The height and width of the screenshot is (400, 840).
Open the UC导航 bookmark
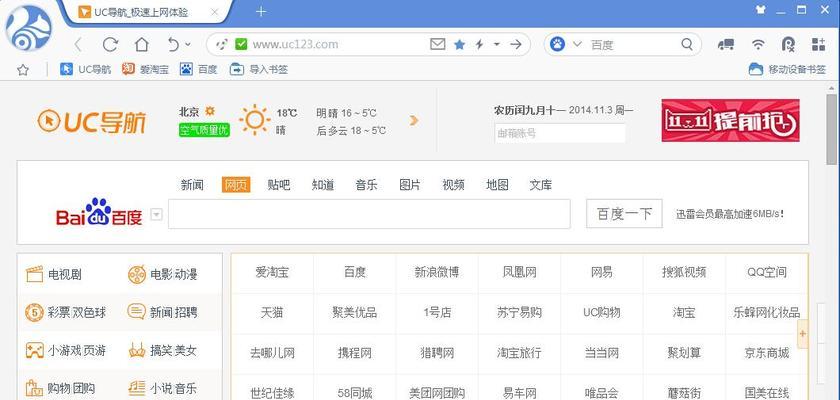pos(86,69)
